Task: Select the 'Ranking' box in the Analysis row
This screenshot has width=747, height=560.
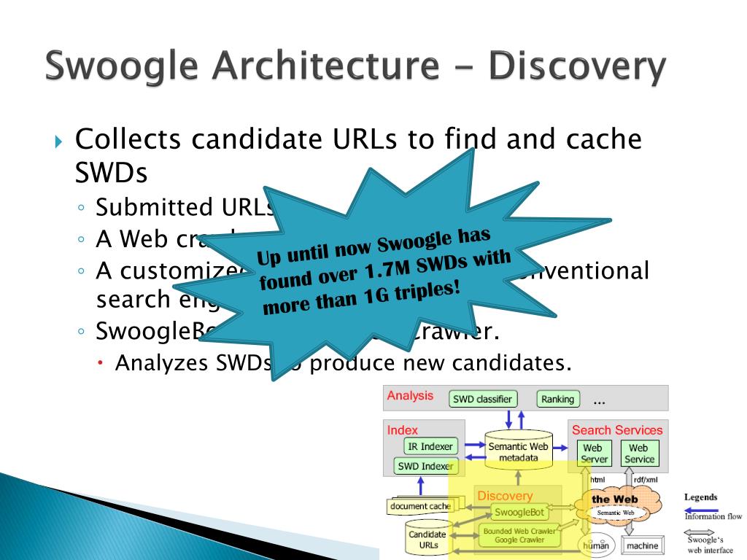Action: tap(558, 399)
